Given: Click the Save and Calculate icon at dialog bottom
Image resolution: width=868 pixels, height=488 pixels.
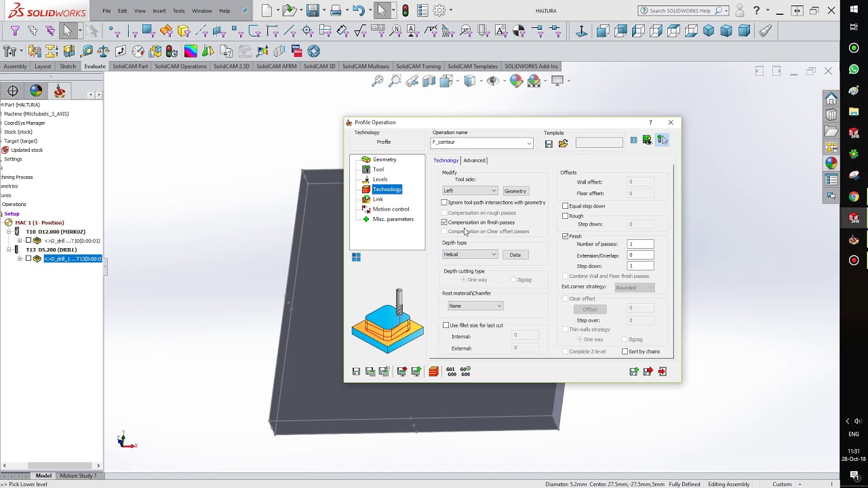Looking at the screenshot, I should point(370,371).
